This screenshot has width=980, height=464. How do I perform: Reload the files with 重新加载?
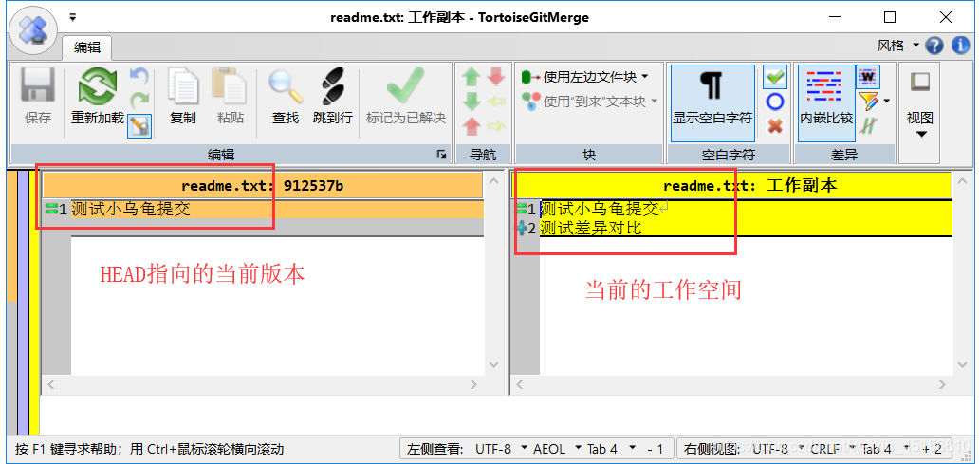(98, 96)
